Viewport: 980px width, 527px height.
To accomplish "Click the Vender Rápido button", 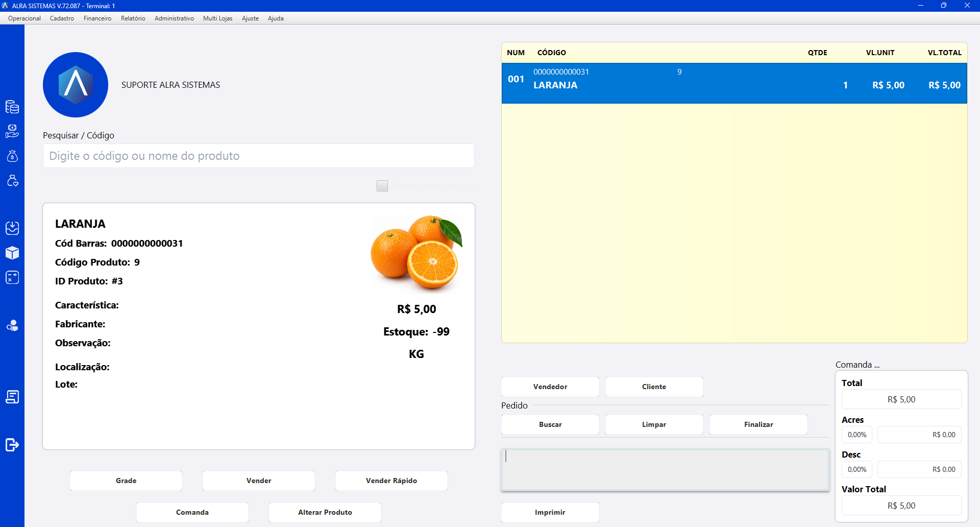I will coord(391,481).
